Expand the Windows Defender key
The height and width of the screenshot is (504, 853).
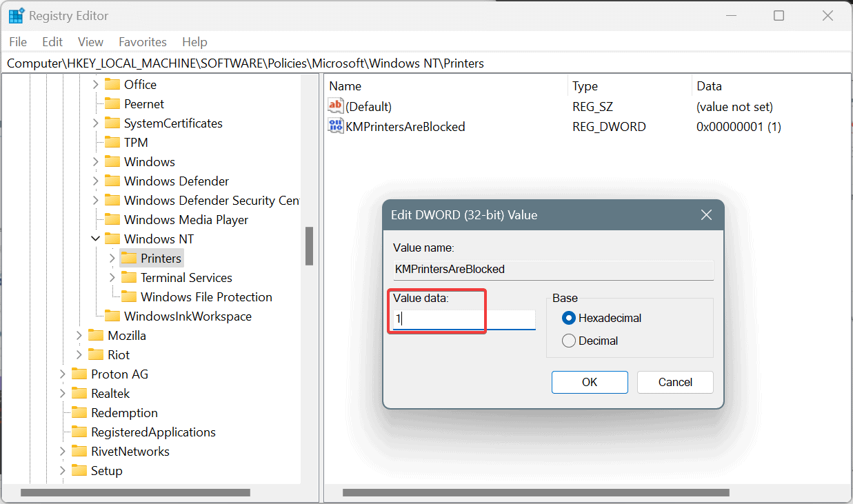96,181
